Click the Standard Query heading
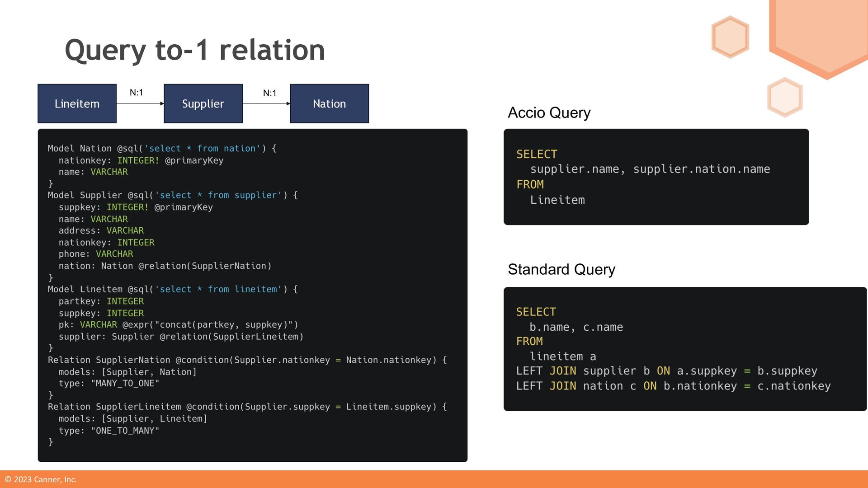This screenshot has height=488, width=868. point(561,269)
